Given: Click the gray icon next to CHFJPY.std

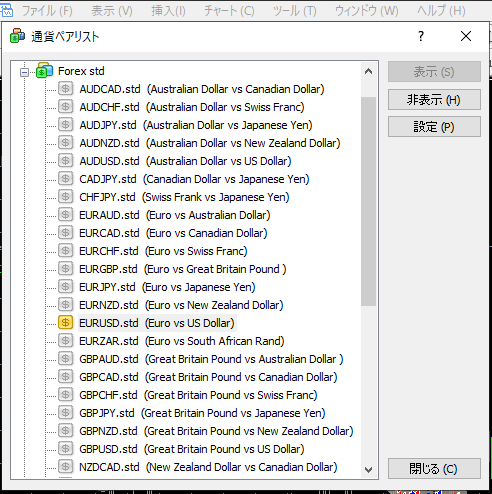Looking at the screenshot, I should (x=66, y=197).
